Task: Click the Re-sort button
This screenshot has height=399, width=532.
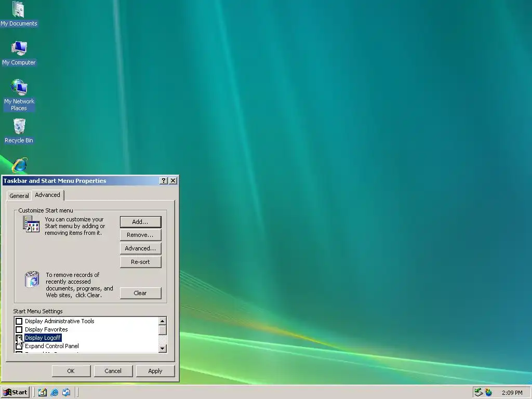Action: pyautogui.click(x=140, y=262)
